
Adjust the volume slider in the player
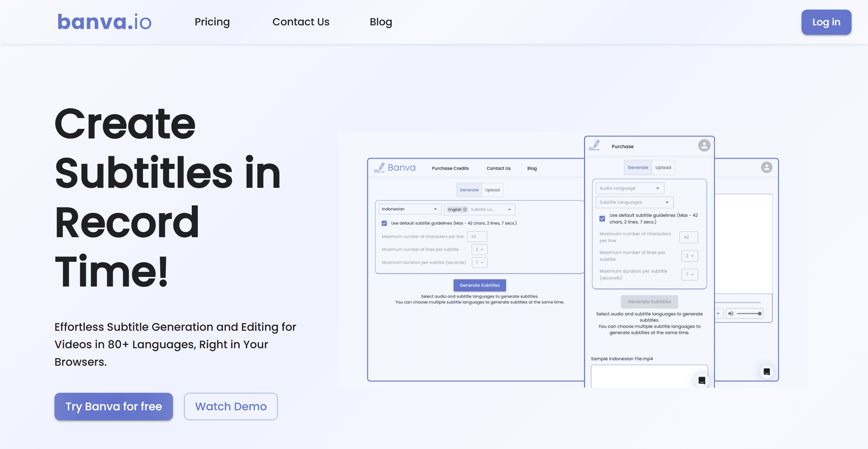(749, 314)
